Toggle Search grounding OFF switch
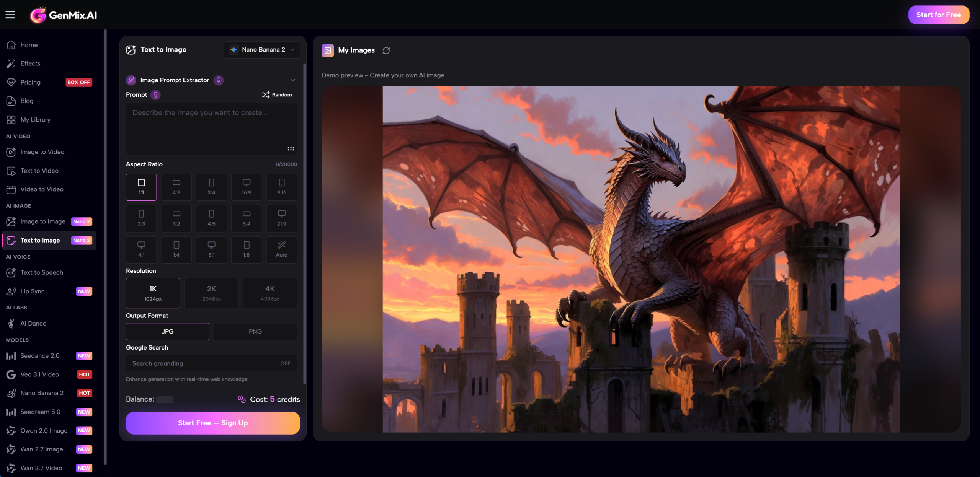Viewport: 980px width, 477px height. point(285,363)
